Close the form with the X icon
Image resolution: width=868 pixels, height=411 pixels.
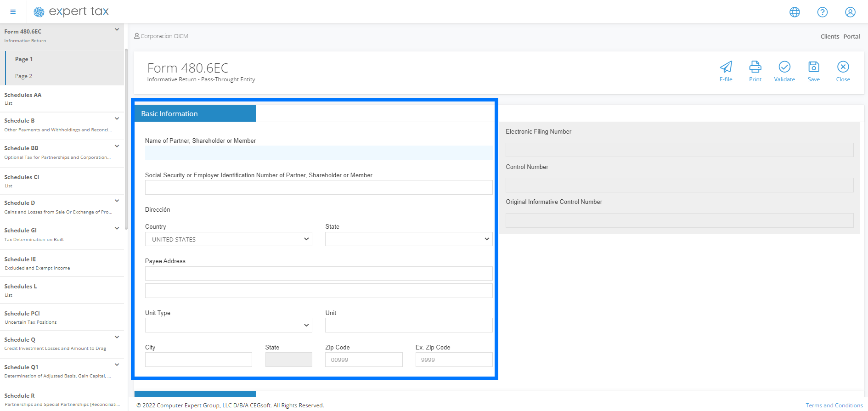click(x=843, y=67)
